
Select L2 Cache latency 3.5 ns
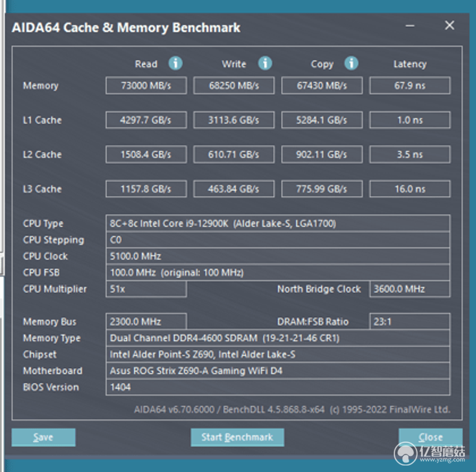tap(410, 155)
